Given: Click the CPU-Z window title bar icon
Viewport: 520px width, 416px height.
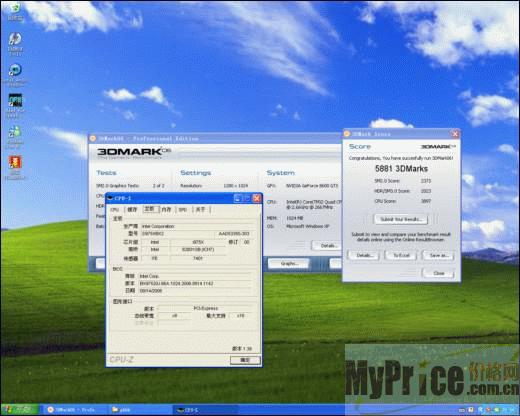Looking at the screenshot, I should tap(110, 198).
